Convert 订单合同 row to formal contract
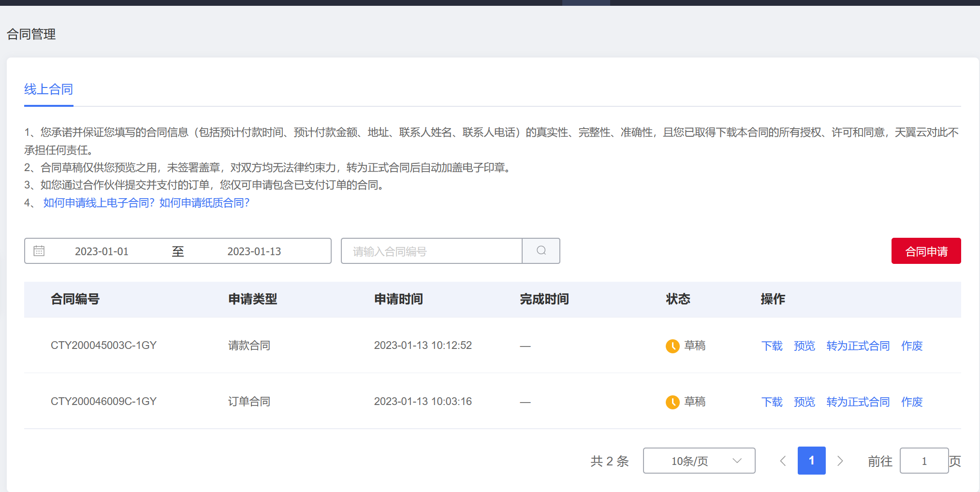This screenshot has width=980, height=492. pos(858,402)
